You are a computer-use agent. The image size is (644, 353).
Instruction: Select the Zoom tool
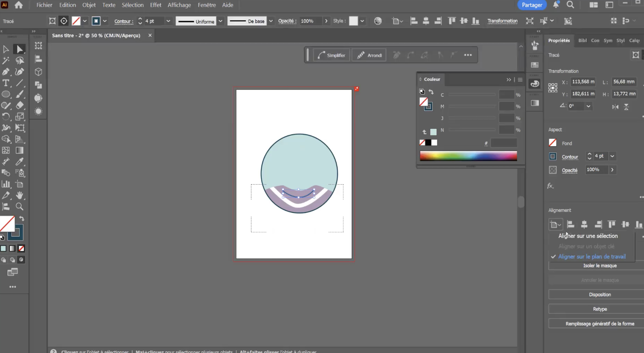point(19,206)
